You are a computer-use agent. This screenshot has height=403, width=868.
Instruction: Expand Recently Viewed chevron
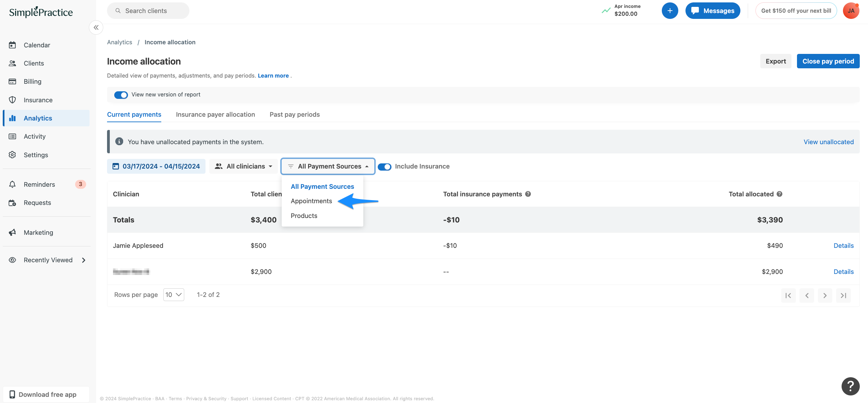[x=83, y=260]
